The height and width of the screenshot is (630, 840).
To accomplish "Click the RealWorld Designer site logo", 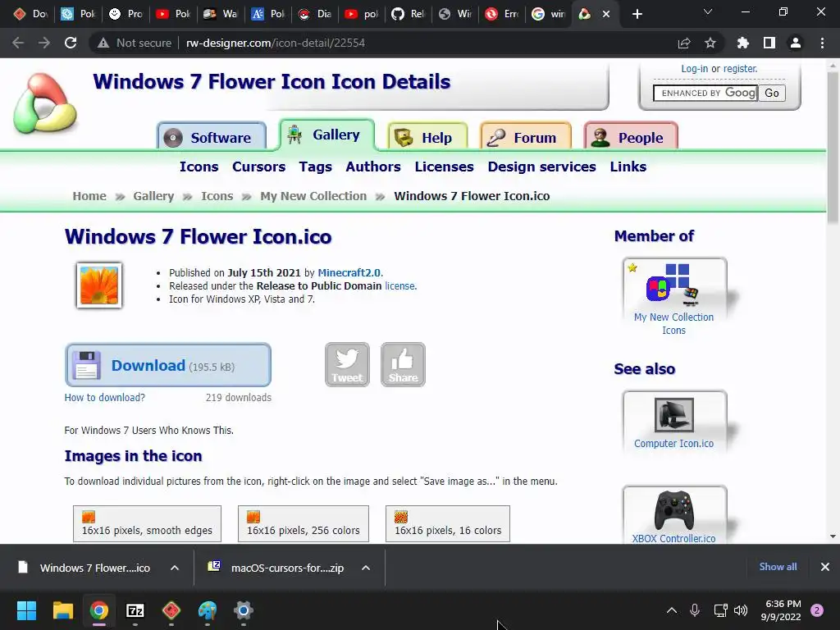I will click(x=45, y=103).
